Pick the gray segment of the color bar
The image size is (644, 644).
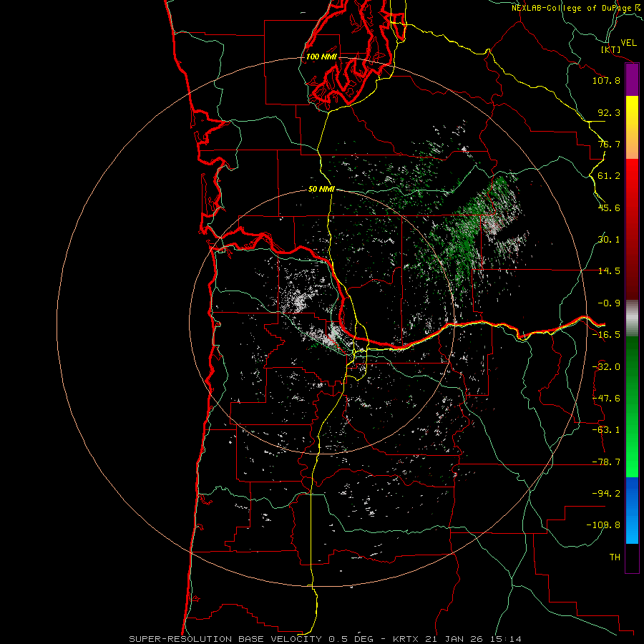(632, 318)
